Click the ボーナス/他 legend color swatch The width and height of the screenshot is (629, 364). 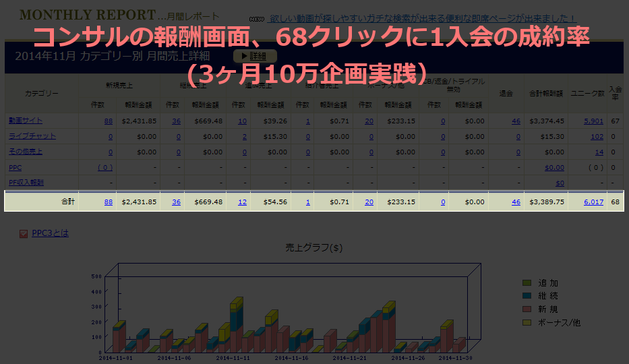[x=527, y=322]
